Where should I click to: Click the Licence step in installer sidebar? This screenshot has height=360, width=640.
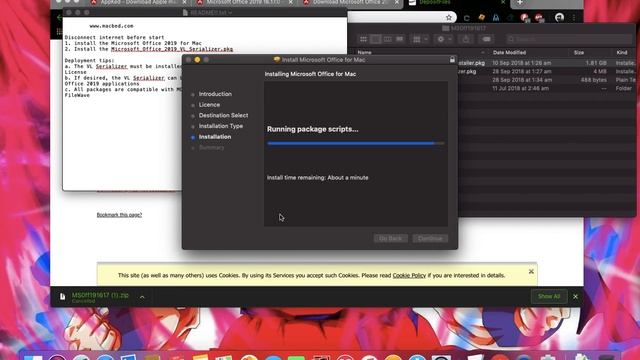pos(209,105)
